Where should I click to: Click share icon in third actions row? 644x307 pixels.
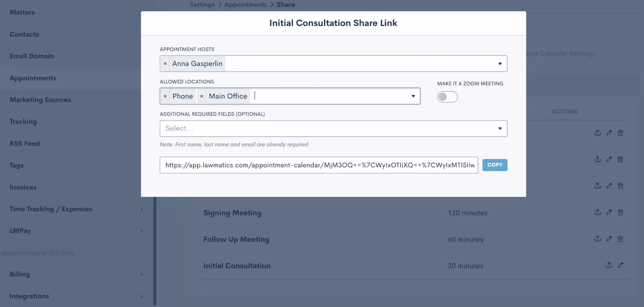tap(597, 185)
